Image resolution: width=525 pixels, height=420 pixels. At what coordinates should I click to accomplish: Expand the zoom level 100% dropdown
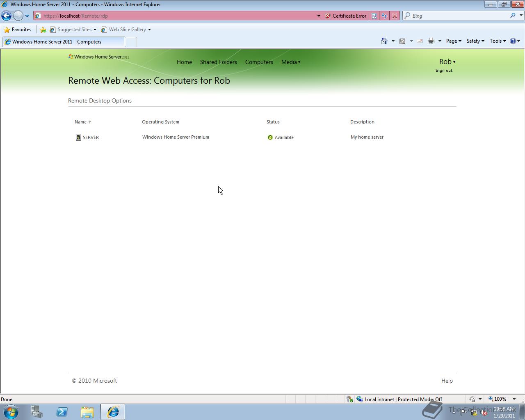[x=514, y=399]
